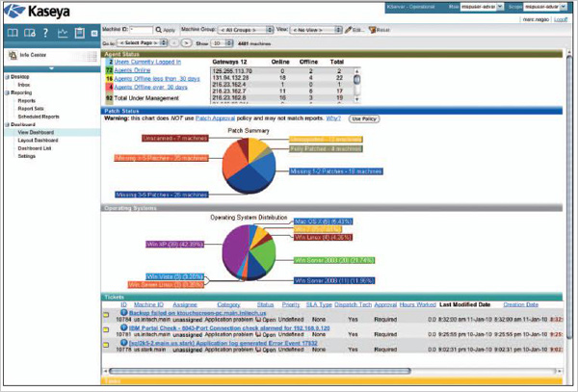Collapse the Reporting tree node
This screenshot has height=392, width=578.
pyautogui.click(x=8, y=92)
